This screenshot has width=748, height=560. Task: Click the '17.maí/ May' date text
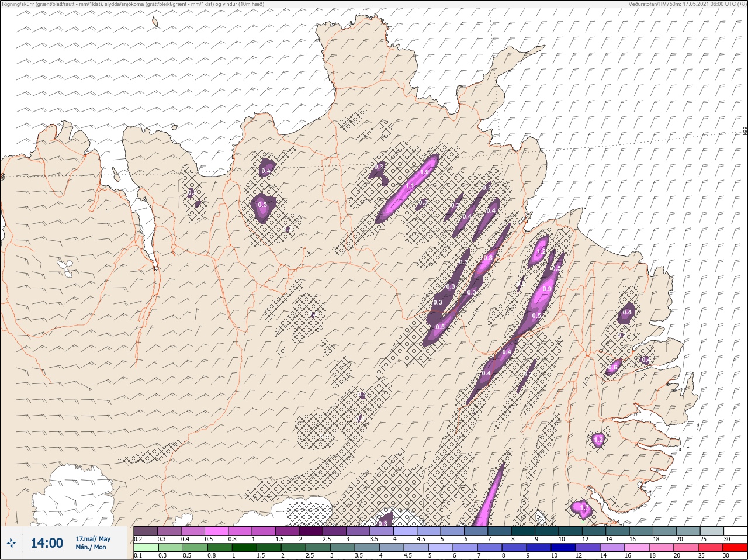tap(93, 539)
